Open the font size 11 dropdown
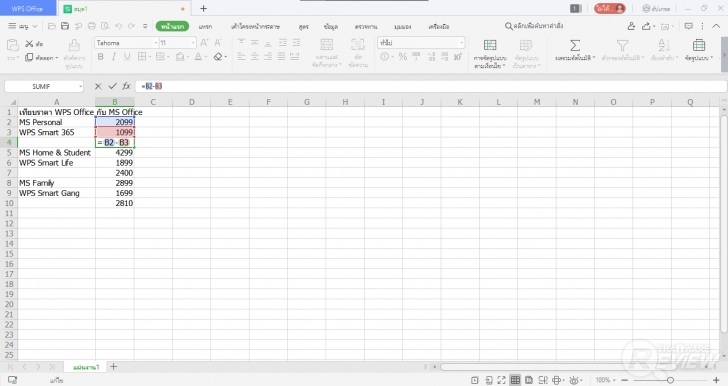728x386 pixels. click(x=193, y=43)
